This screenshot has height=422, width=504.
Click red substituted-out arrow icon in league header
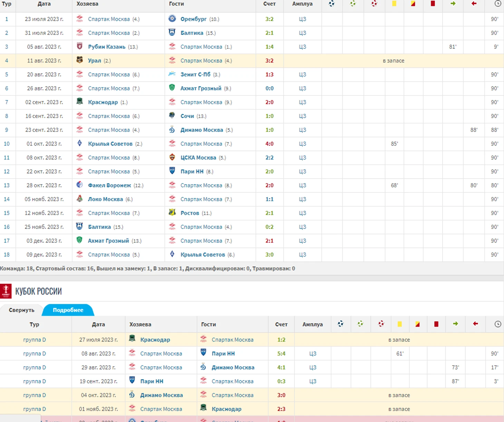tap(474, 3)
